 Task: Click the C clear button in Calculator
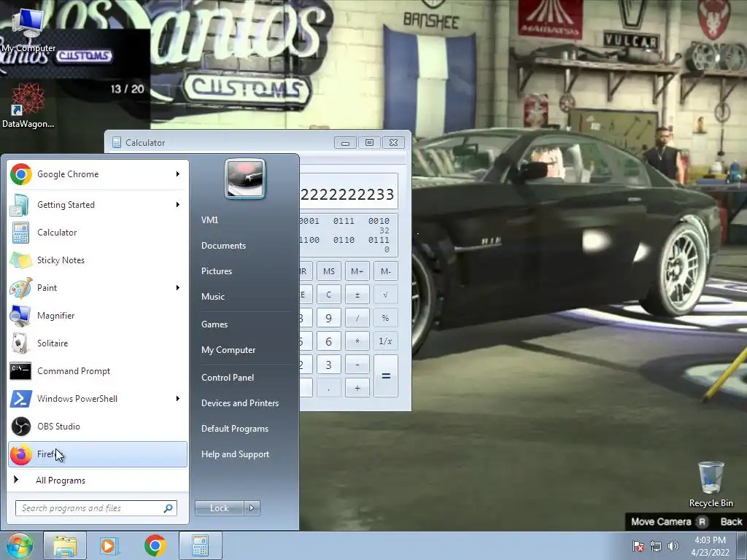[x=329, y=295]
